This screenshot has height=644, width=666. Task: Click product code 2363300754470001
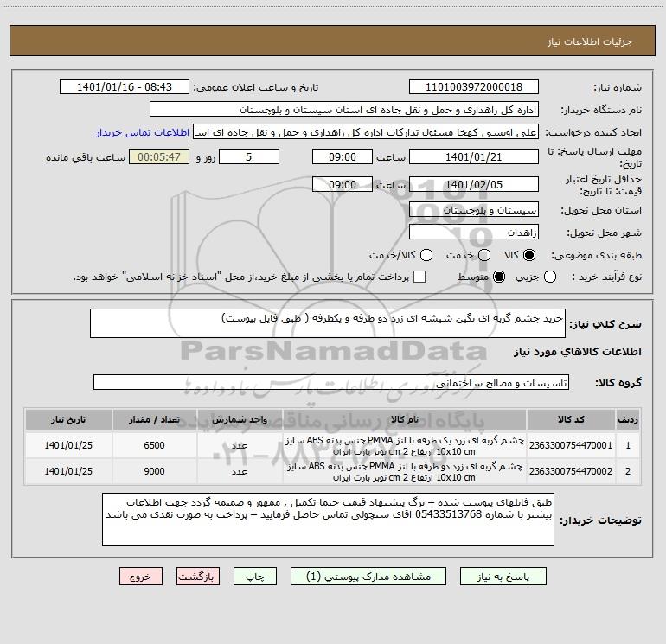tap(571, 445)
